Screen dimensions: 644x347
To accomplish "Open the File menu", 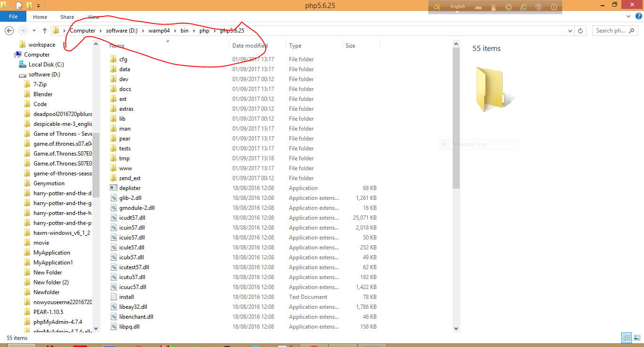I will pos(13,17).
